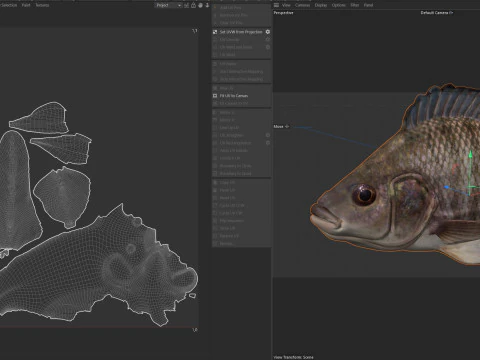
Task: Click the lock icon in UV editor toolbar
Action: [x=193, y=5]
